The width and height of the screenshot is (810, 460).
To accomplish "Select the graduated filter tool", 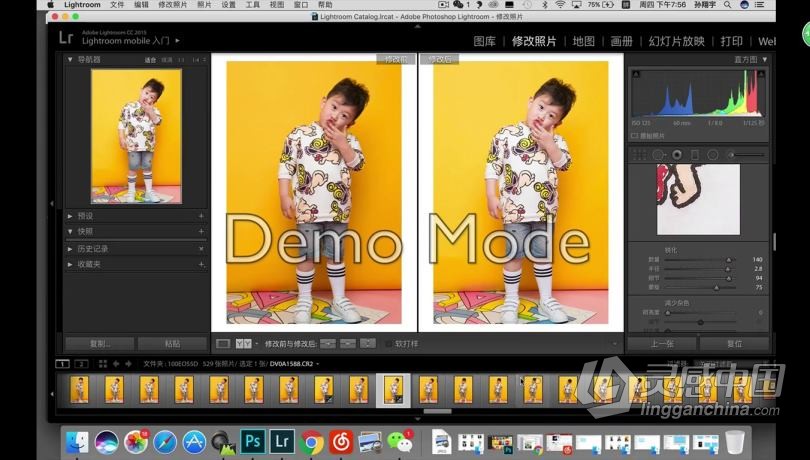I will click(x=695, y=155).
